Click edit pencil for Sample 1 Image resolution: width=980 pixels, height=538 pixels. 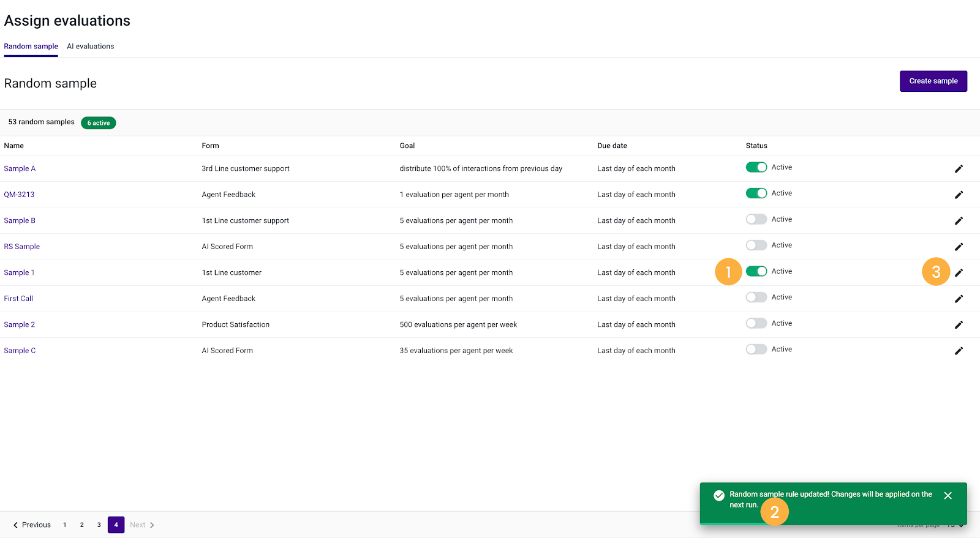coord(959,273)
